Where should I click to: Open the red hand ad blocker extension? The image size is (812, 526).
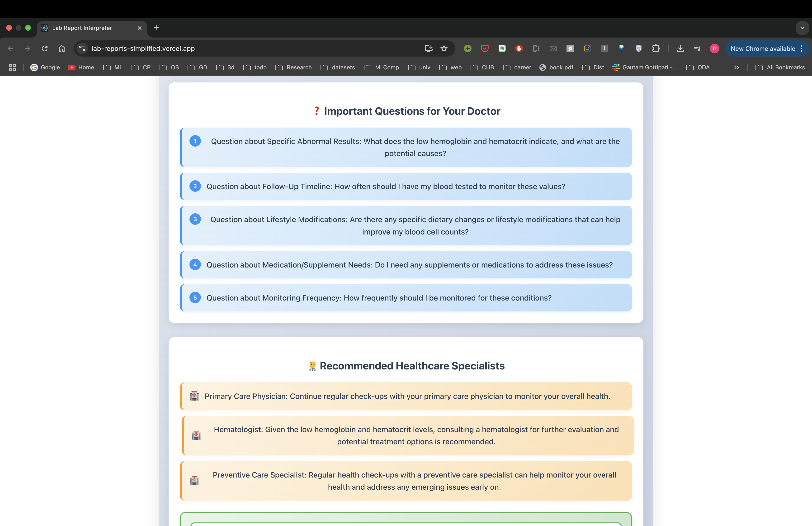click(x=519, y=48)
